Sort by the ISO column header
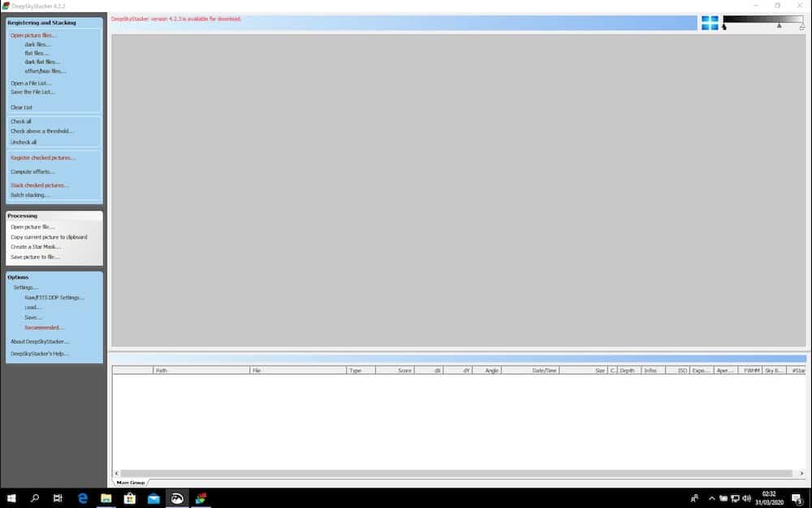812x508 pixels. pos(677,370)
